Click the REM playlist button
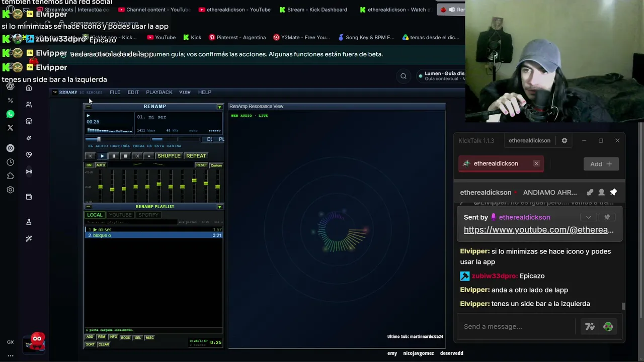 point(102,337)
